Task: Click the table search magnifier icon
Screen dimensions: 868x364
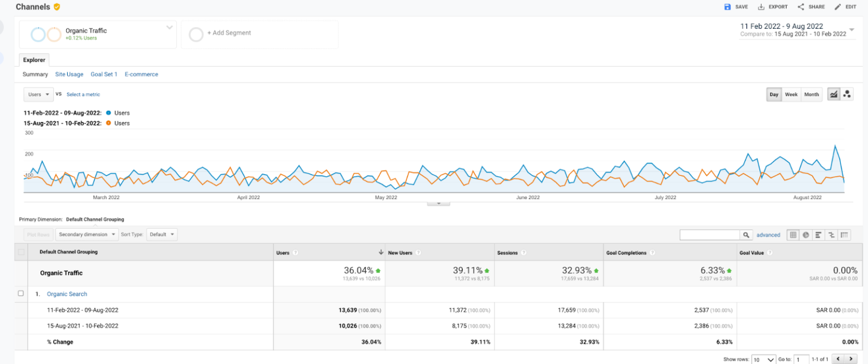Action: click(747, 235)
